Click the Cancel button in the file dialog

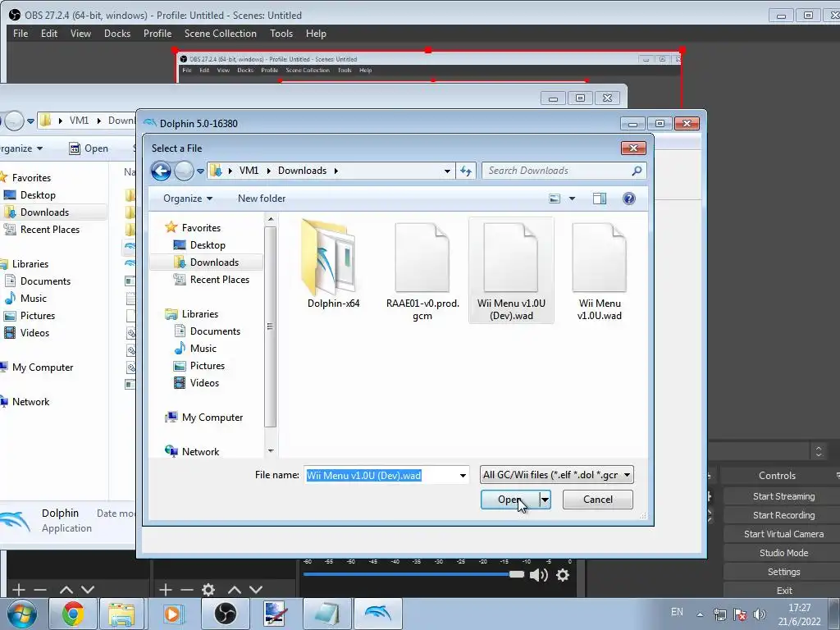tap(597, 500)
